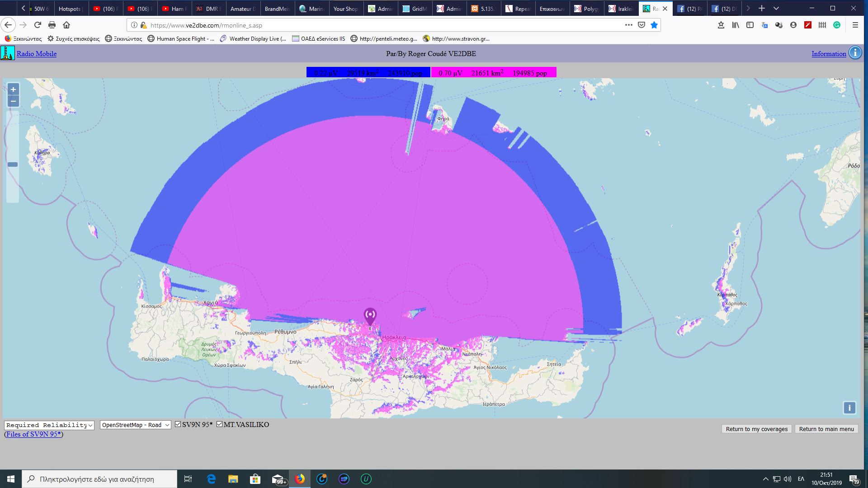Open the Files of SV9N 95* link
Screen dimensions: 868x488
pos(33,434)
